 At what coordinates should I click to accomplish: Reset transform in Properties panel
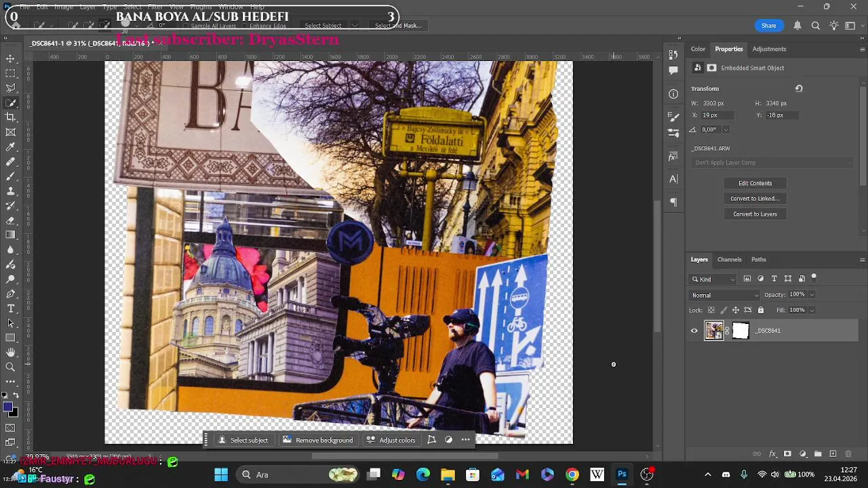pos(799,89)
